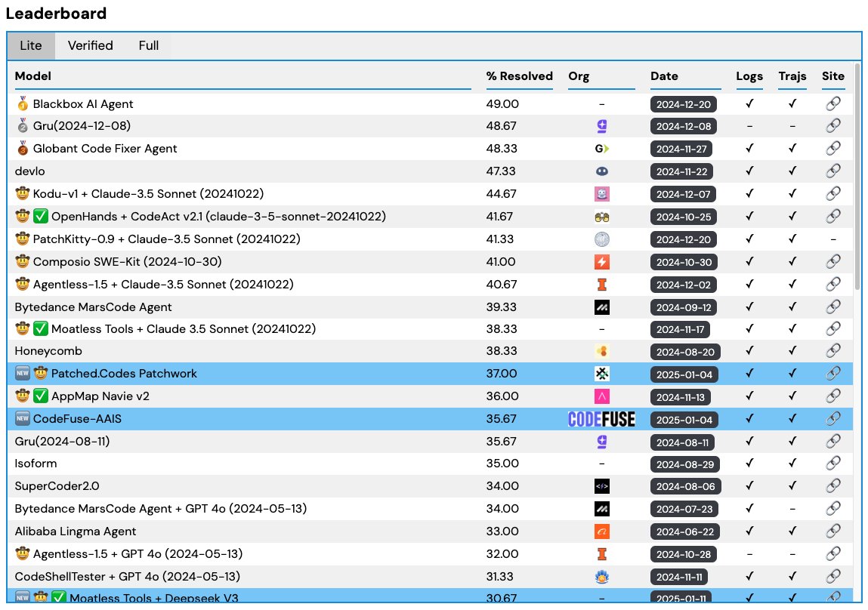Click the Isoform model name
Viewport: 868px width, 610px height.
point(36,464)
